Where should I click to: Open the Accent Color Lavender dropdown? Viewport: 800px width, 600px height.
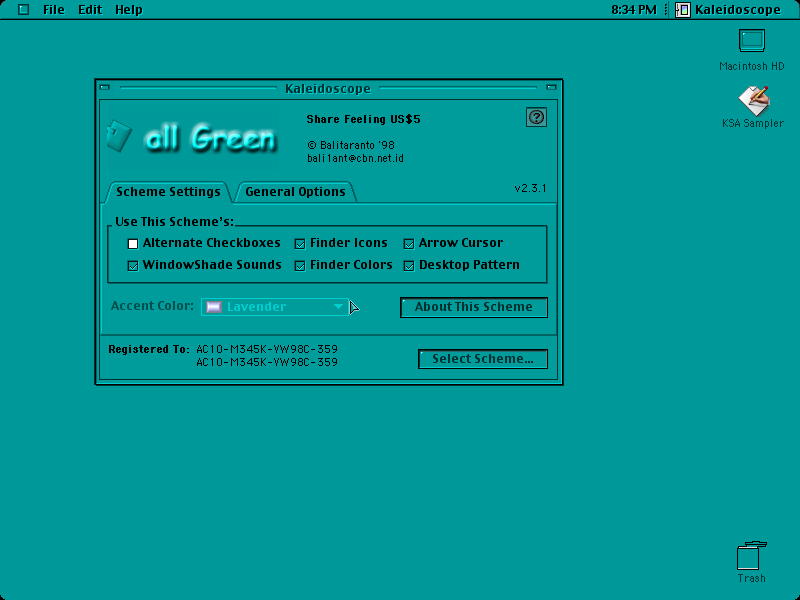coord(275,307)
